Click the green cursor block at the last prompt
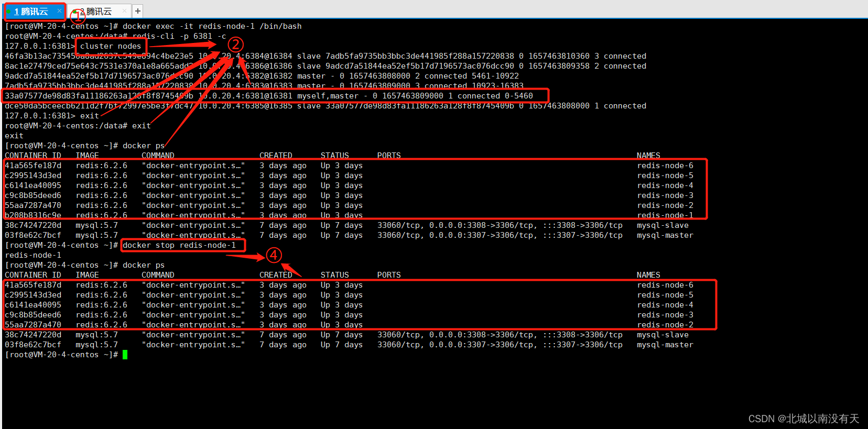This screenshot has height=429, width=868. click(x=125, y=355)
